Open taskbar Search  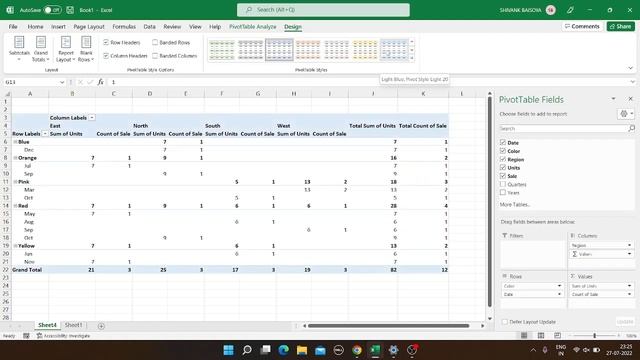(x=247, y=350)
